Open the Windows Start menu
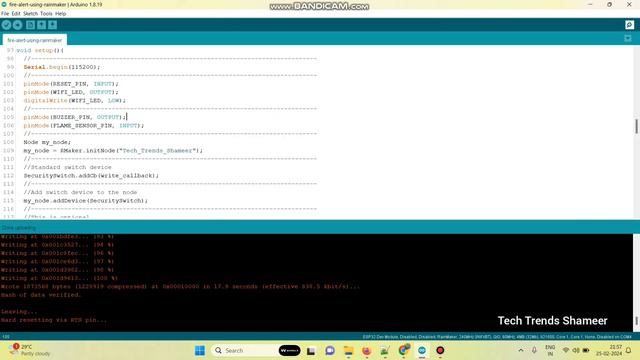This screenshot has height=360, width=640. 200,351
